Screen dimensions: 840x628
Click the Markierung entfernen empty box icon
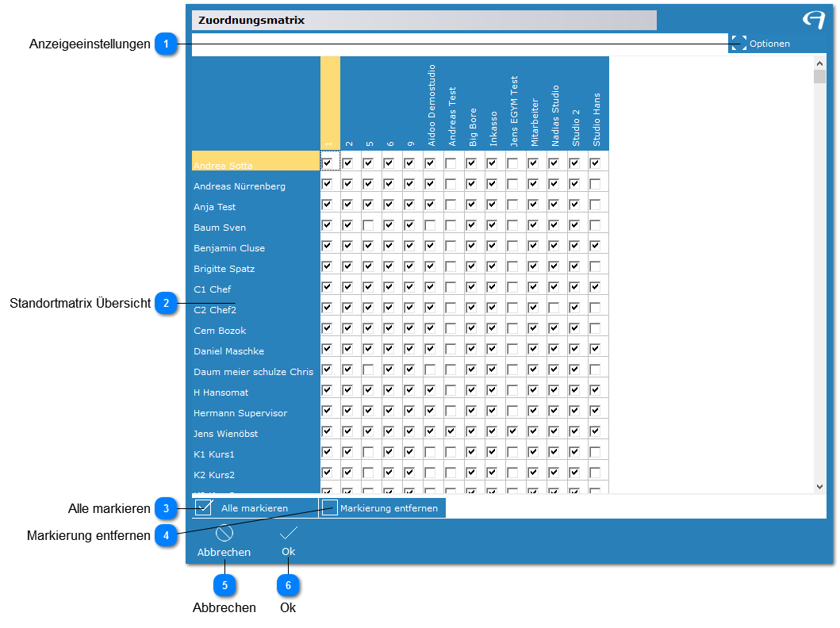coord(330,507)
